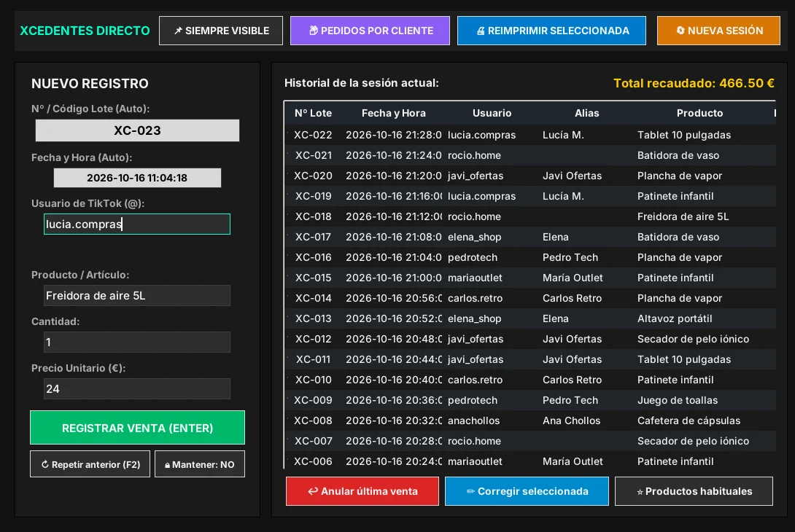Image resolution: width=795 pixels, height=532 pixels.
Task: Register the sale with the green button
Action: [x=137, y=428]
